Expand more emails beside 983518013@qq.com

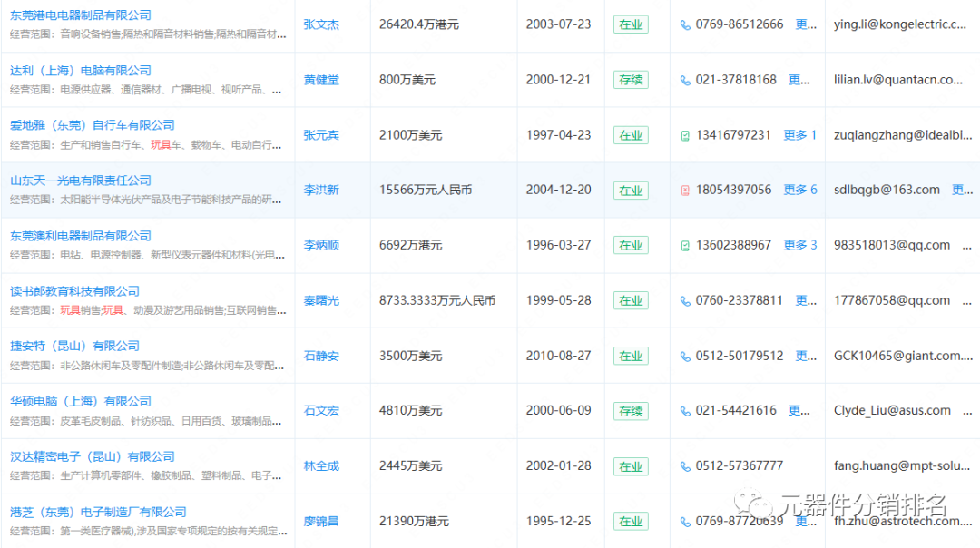pyautogui.click(x=967, y=246)
